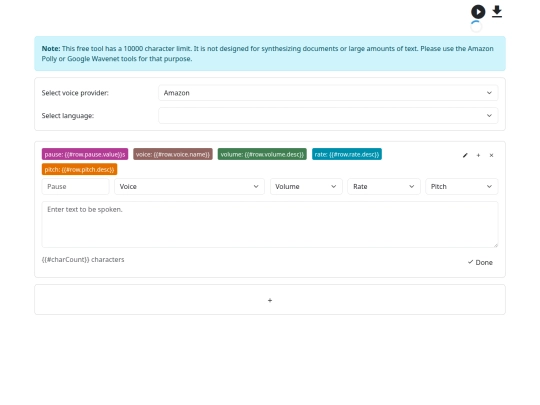Click the green volume tag
The height and width of the screenshot is (405, 540).
(x=262, y=154)
